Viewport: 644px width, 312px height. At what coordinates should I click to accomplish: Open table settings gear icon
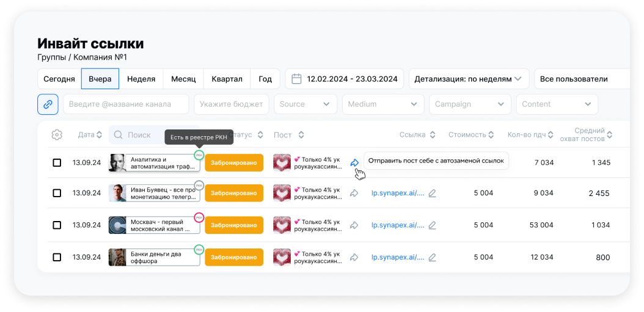57,135
